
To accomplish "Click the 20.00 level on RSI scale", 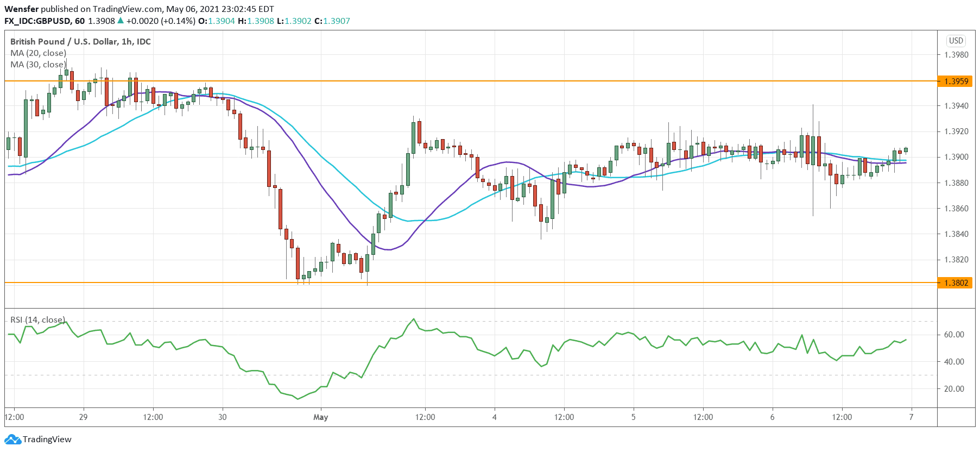I will 954,389.
